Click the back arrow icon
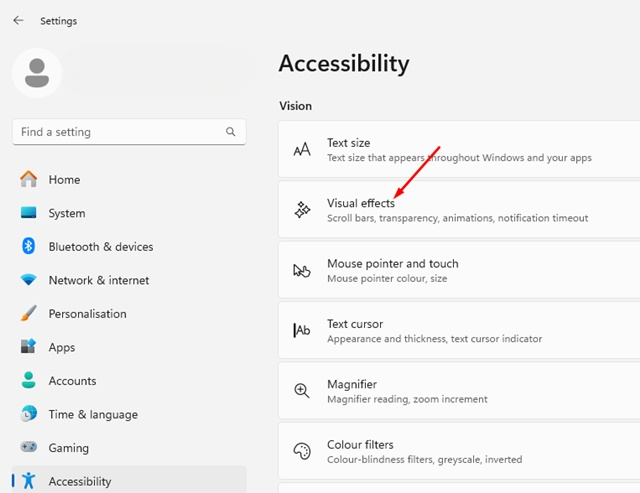640x493 pixels. point(18,20)
